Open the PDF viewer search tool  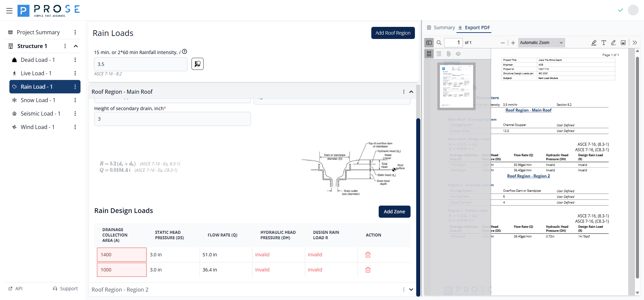pos(439,43)
